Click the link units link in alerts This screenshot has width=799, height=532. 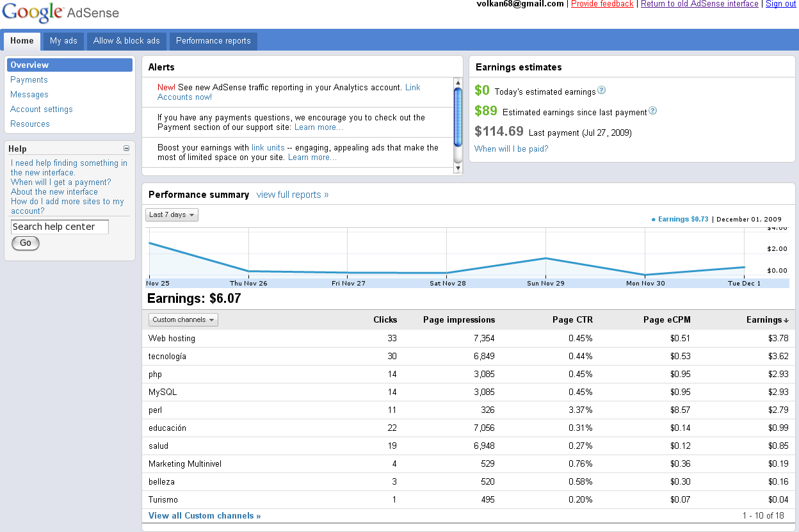click(x=268, y=148)
